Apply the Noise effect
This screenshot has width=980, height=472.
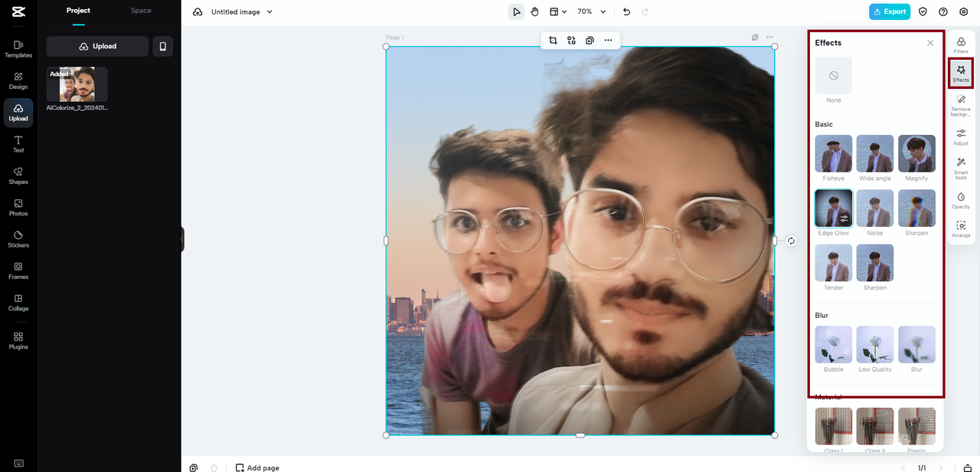(x=875, y=208)
